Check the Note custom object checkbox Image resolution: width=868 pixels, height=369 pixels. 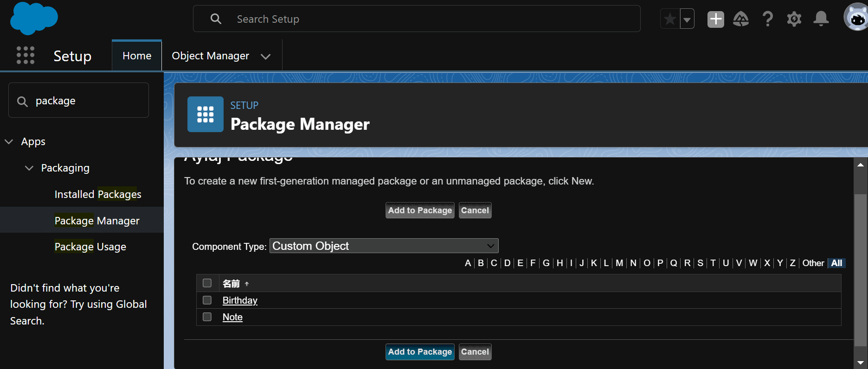click(207, 317)
